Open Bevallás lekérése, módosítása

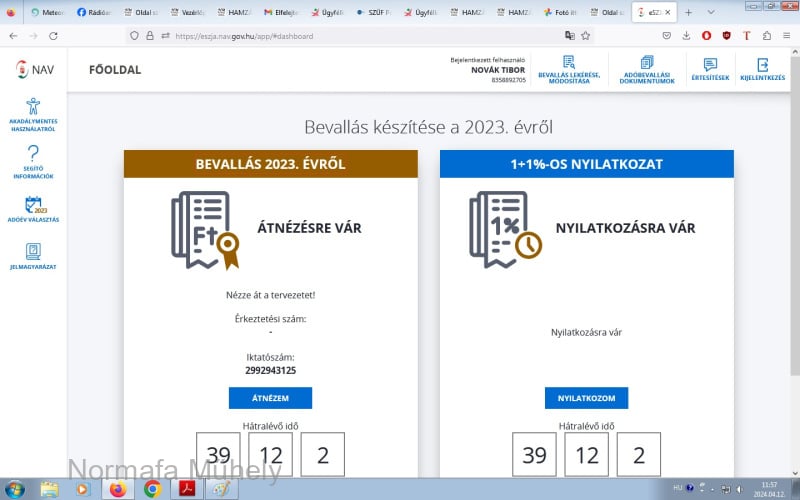tap(569, 70)
